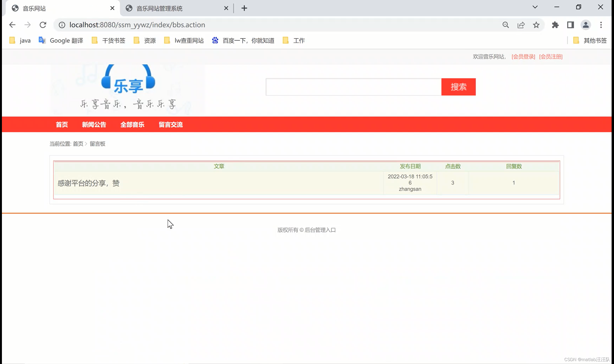
Task: Reload the page with the refresh icon
Action: click(x=43, y=25)
